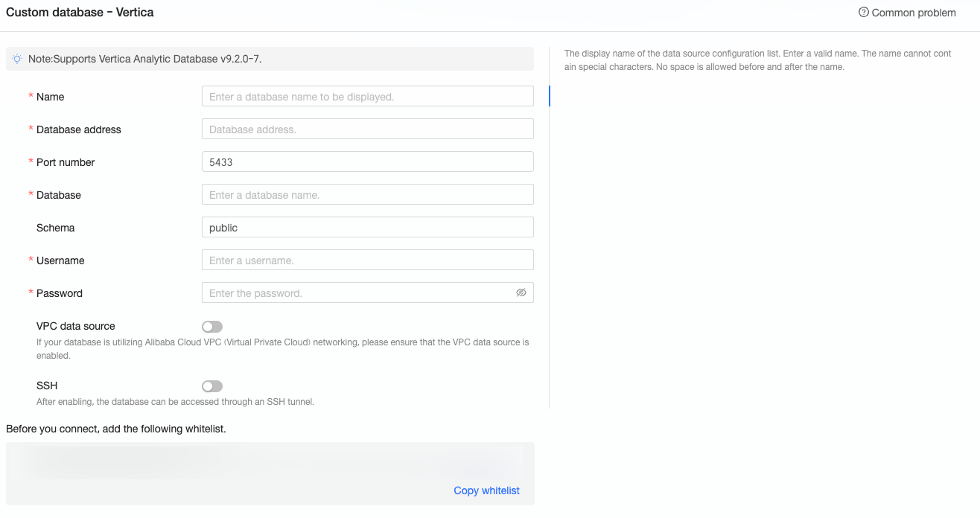Click the Port number label

66,162
